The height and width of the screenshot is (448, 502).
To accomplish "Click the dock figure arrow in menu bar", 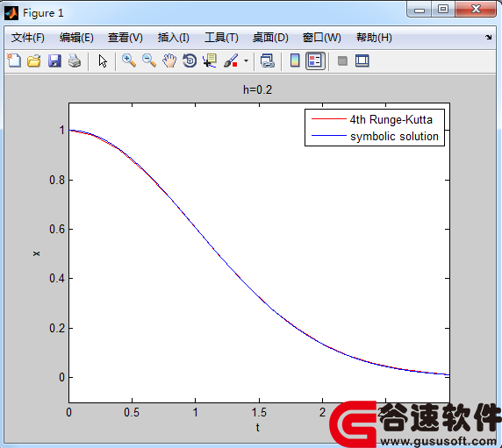I will coord(488,38).
